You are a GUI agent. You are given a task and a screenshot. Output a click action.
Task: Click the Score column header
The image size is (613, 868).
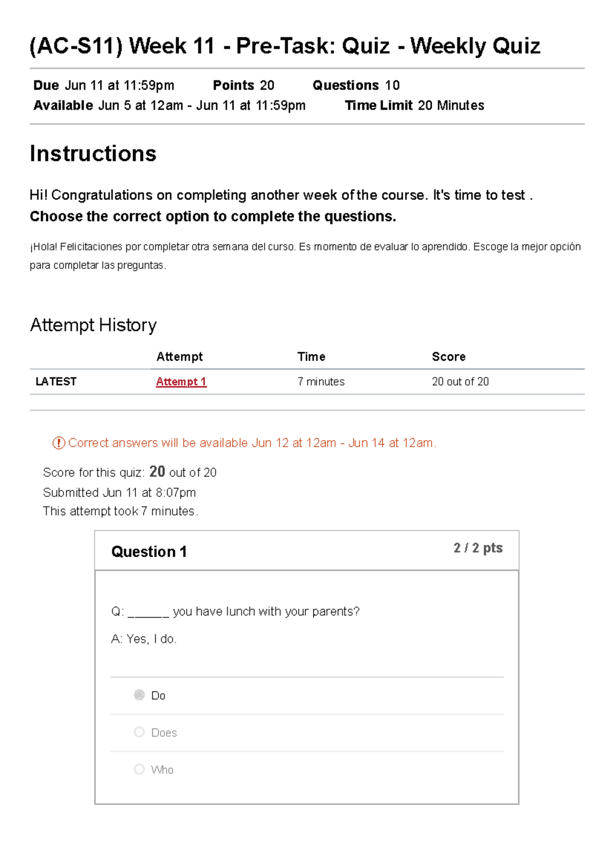[449, 356]
